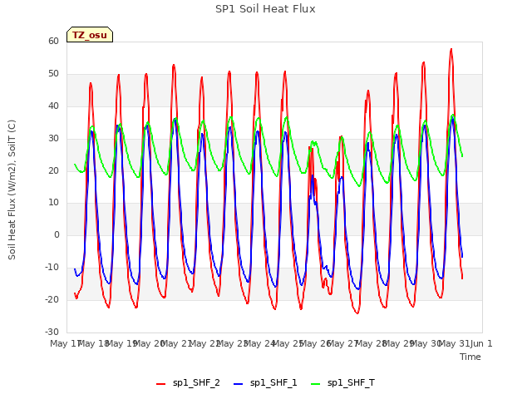Click the red trough near -24 on May 27
The image size is (532, 399).
pos(357,313)
